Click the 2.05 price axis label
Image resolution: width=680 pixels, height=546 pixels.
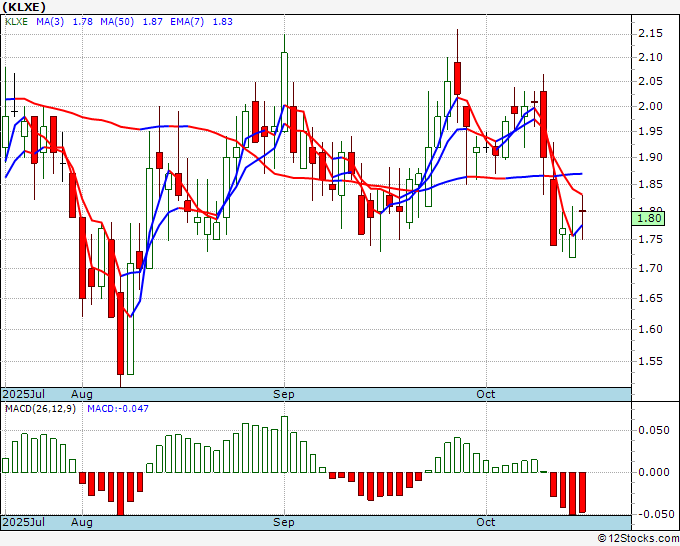tap(651, 82)
